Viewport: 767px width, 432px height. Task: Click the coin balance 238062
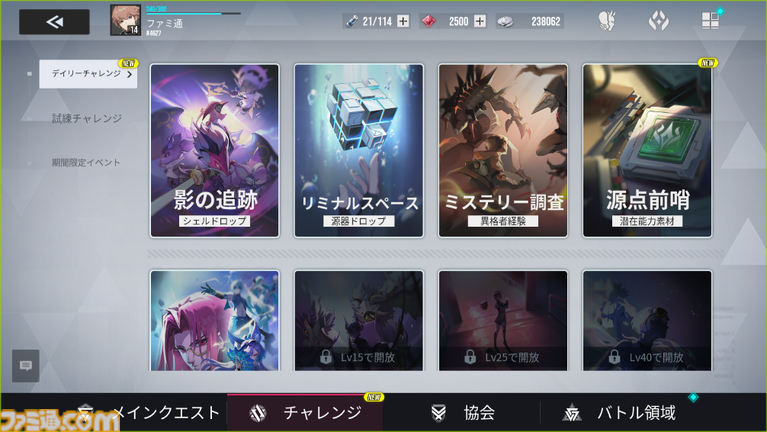point(545,22)
